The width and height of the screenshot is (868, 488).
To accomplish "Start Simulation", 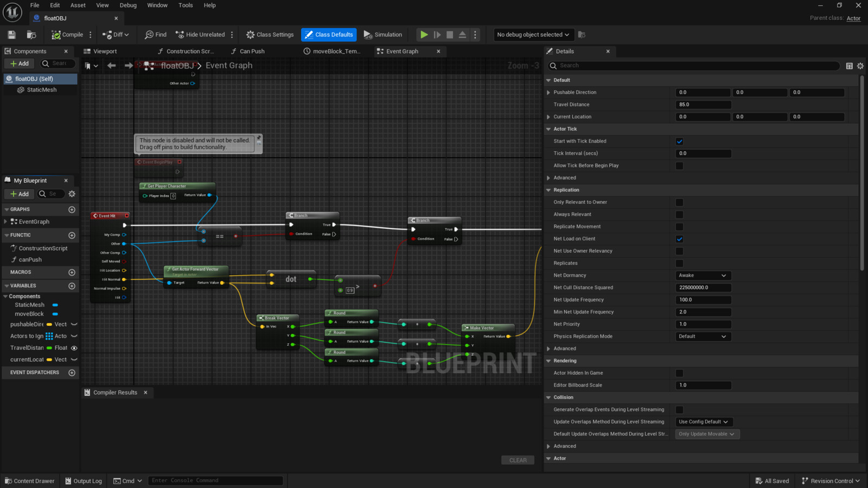I will [383, 35].
